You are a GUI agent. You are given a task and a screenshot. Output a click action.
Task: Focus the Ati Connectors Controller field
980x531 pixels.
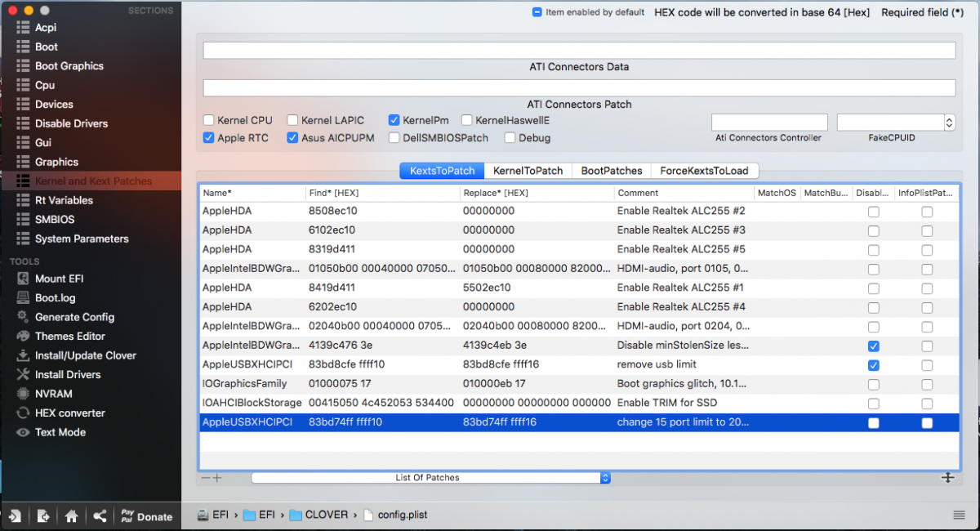(x=769, y=123)
